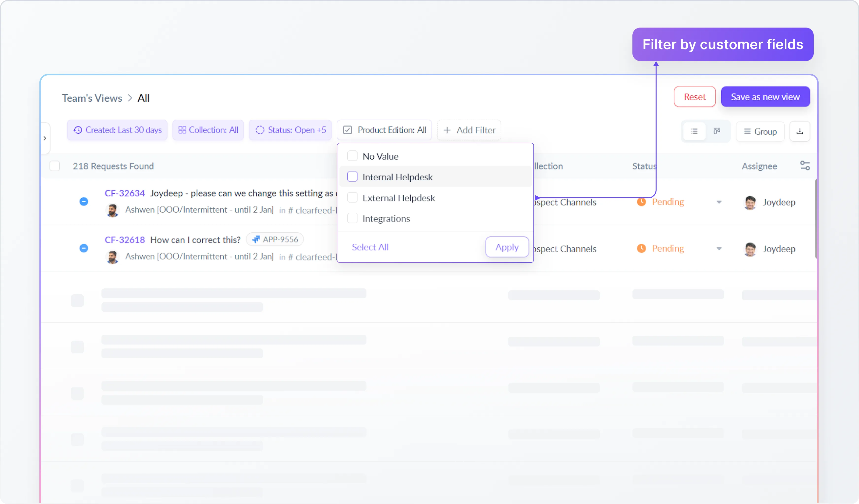Switch to kanban board view

coord(718,131)
